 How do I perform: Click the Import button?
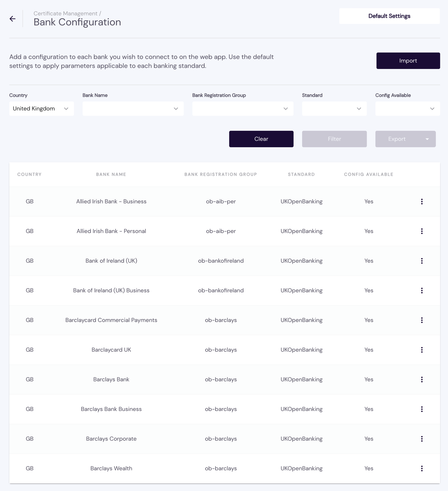point(408,61)
